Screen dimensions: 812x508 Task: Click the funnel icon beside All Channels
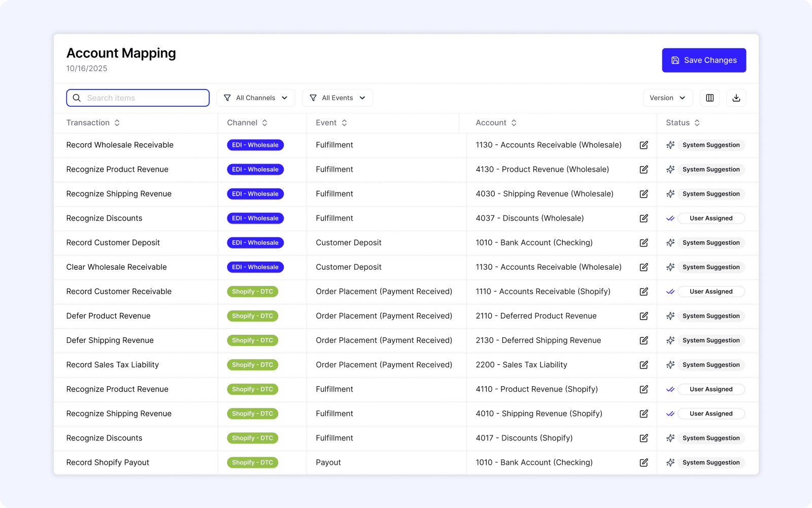coord(227,98)
